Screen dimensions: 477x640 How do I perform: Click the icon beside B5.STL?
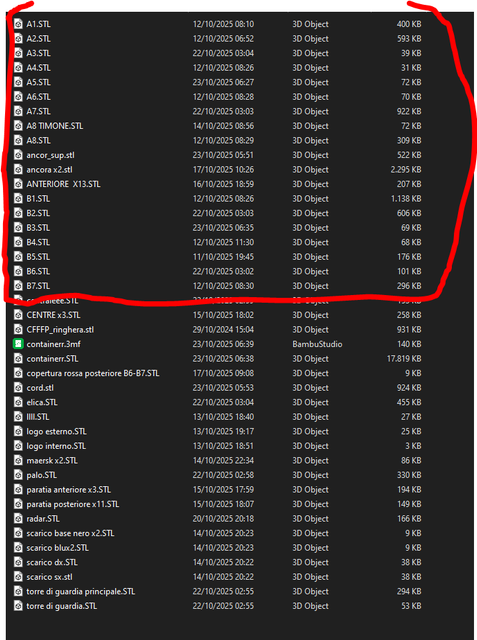click(18, 257)
